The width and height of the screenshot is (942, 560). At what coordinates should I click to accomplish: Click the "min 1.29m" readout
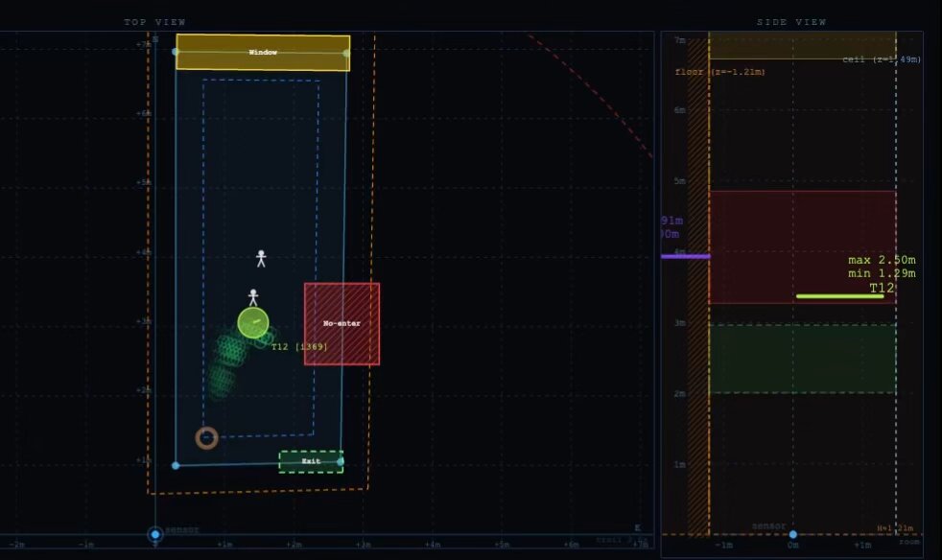(x=882, y=273)
